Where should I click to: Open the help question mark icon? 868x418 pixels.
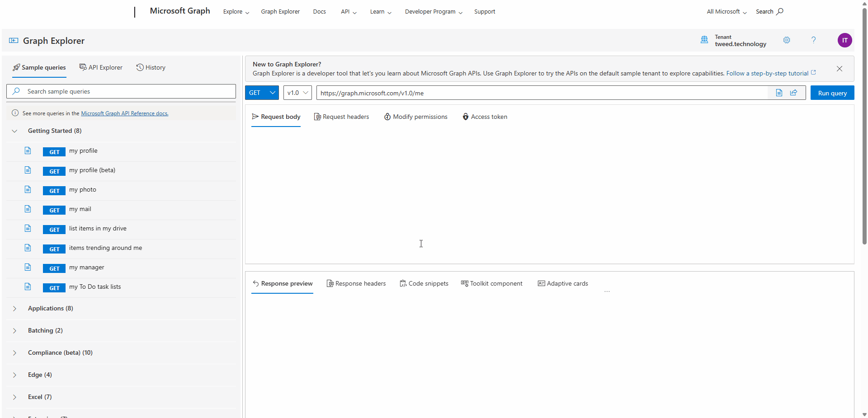tap(814, 40)
